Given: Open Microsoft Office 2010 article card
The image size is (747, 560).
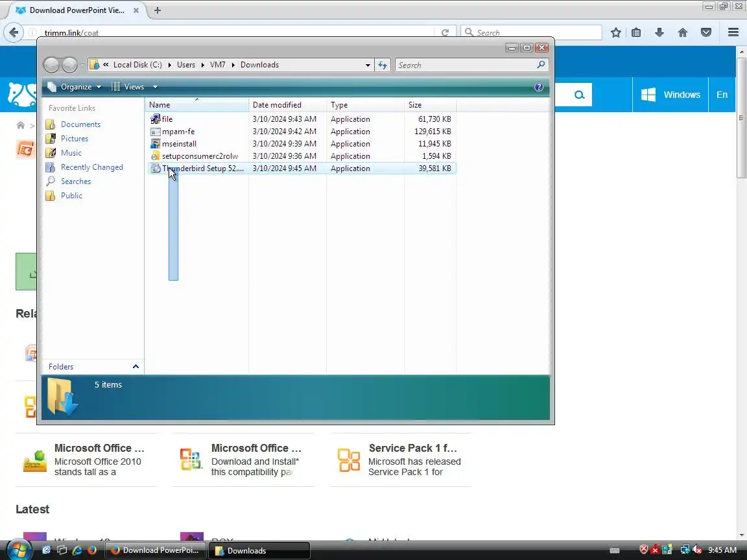Looking at the screenshot, I should click(86, 460).
